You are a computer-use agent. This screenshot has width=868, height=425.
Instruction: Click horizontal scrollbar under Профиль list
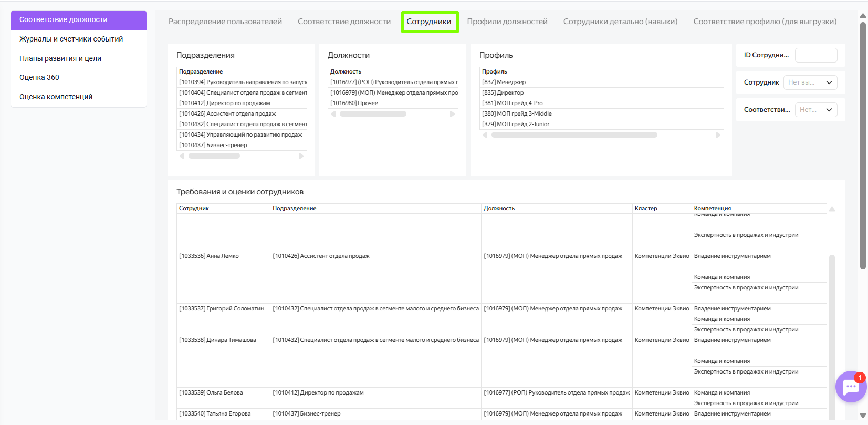574,135
